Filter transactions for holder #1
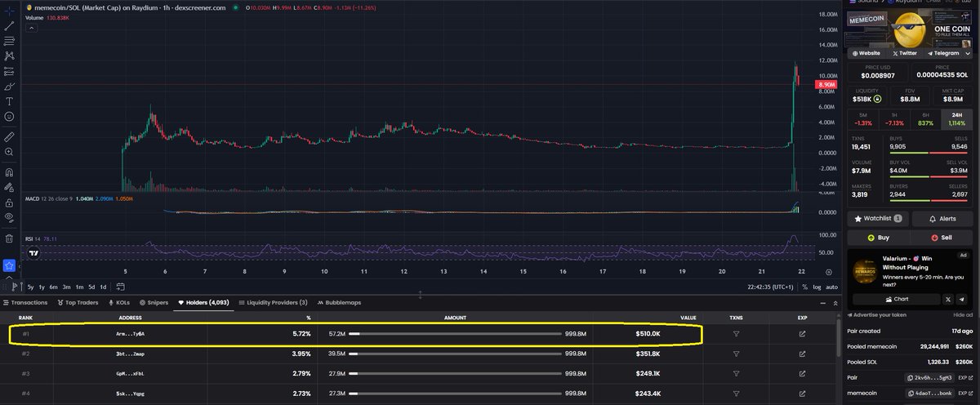 click(x=737, y=334)
